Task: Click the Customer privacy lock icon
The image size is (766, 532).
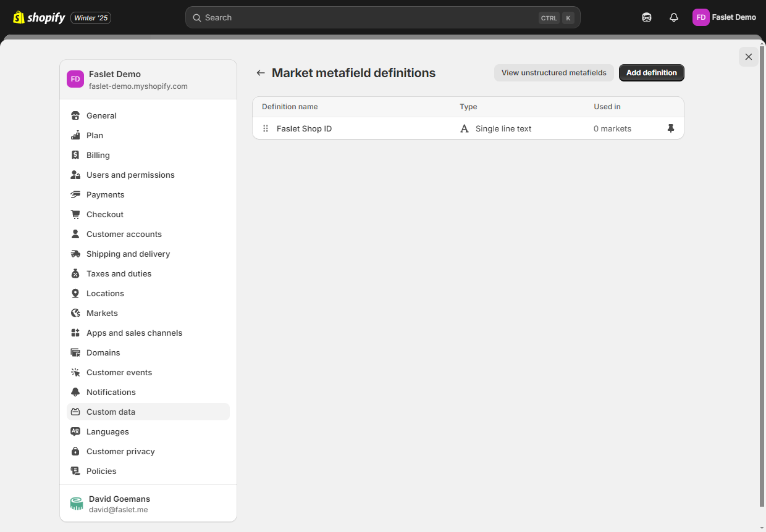Action: (75, 451)
